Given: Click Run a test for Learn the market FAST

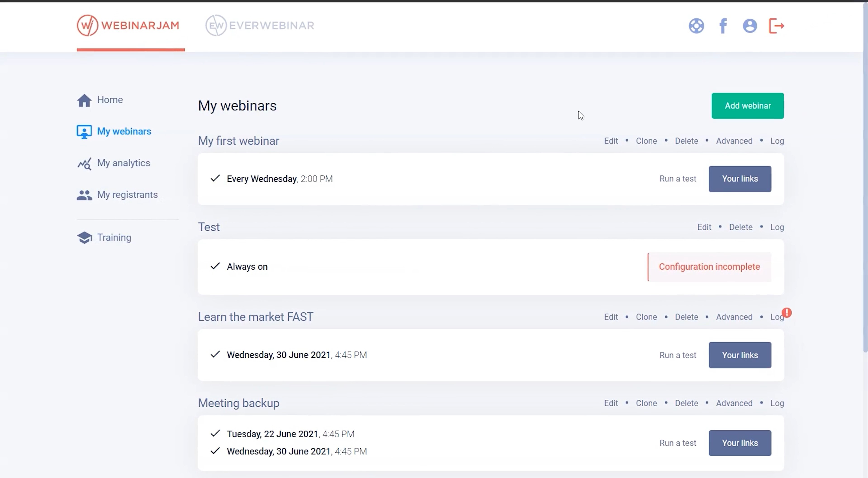Looking at the screenshot, I should point(678,355).
